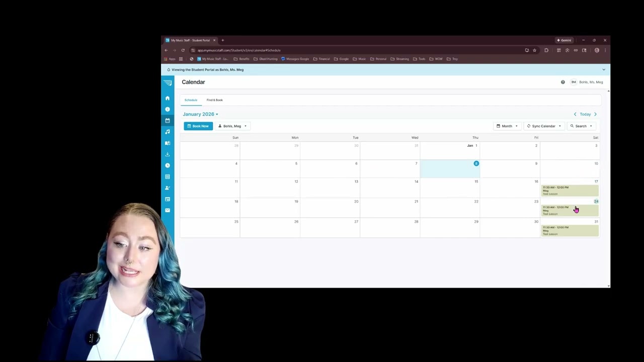Open the open-book icon in the sidebar
Image resolution: width=644 pixels, height=362 pixels.
(x=168, y=143)
